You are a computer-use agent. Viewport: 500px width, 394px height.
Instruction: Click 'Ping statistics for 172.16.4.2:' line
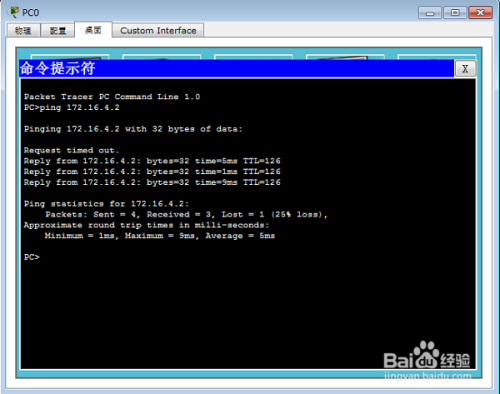click(x=107, y=204)
